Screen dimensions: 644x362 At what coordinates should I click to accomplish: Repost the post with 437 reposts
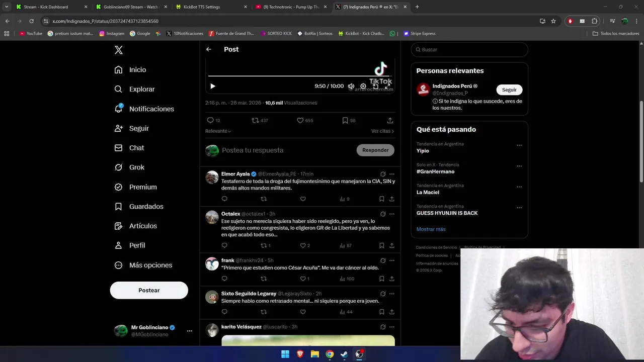pyautogui.click(x=260, y=121)
